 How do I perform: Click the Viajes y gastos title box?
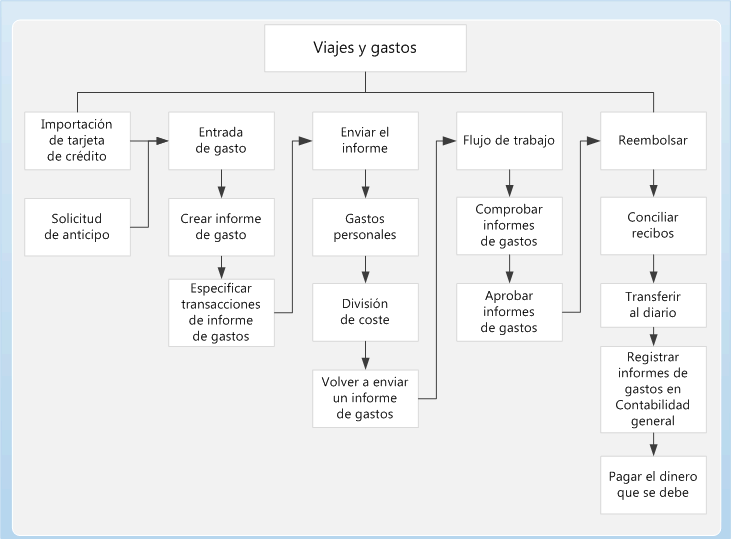pyautogui.click(x=364, y=47)
